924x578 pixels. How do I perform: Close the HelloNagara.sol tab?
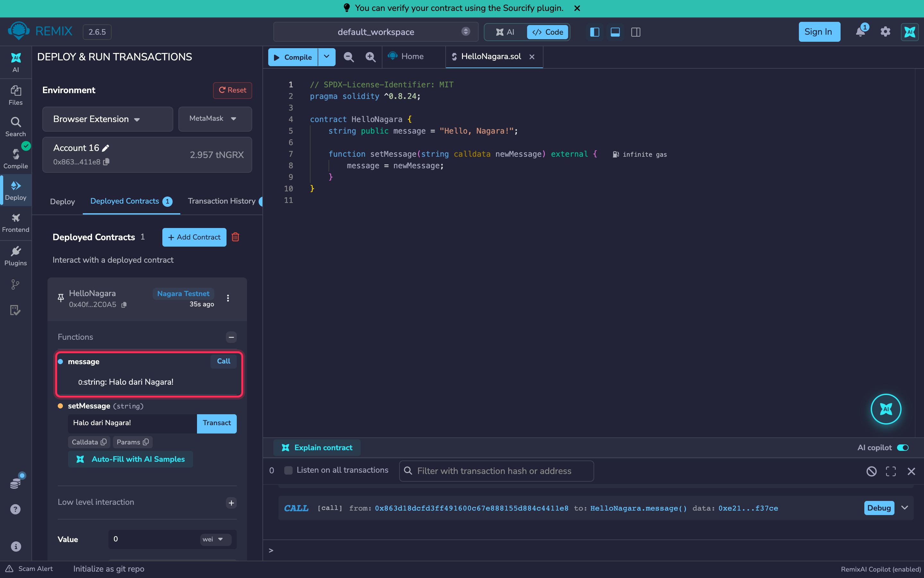pos(532,57)
